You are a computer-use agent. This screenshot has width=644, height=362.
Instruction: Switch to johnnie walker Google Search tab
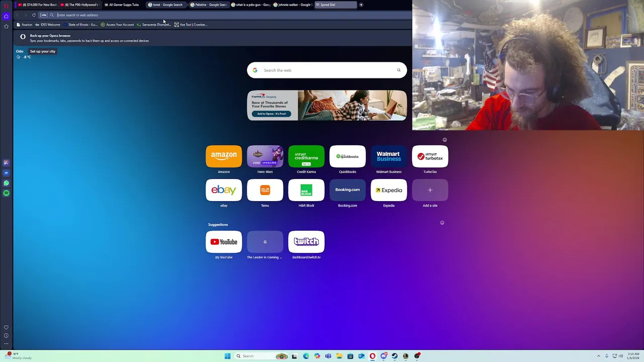tap(292, 5)
